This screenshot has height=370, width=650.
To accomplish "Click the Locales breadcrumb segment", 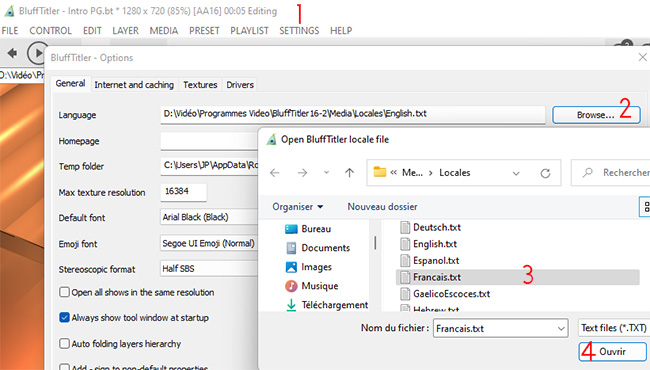I will [455, 172].
